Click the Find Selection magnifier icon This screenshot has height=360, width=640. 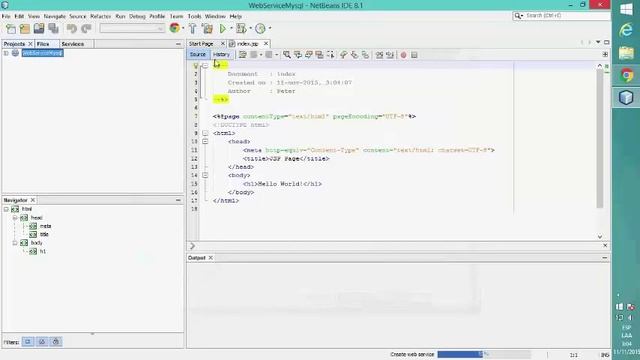pos(287,55)
